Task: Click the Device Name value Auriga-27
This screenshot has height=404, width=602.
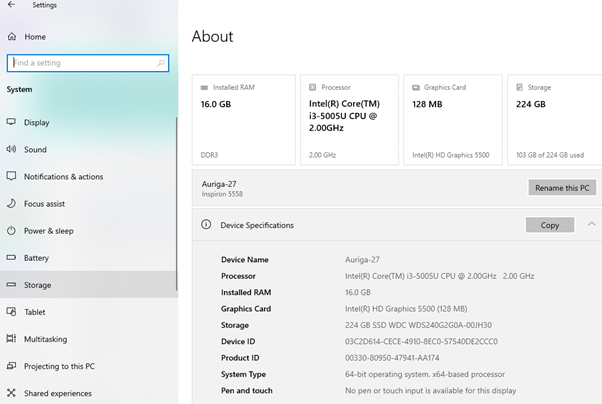Action: coord(362,260)
